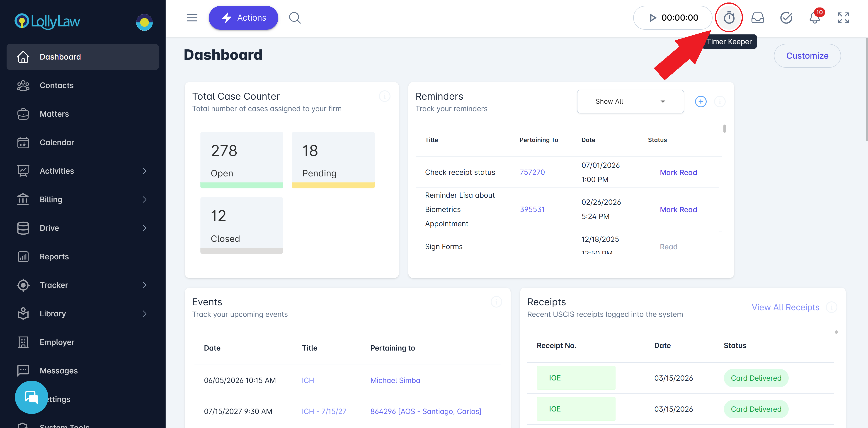Open View All Receipts link
Image resolution: width=868 pixels, height=428 pixels.
(785, 307)
